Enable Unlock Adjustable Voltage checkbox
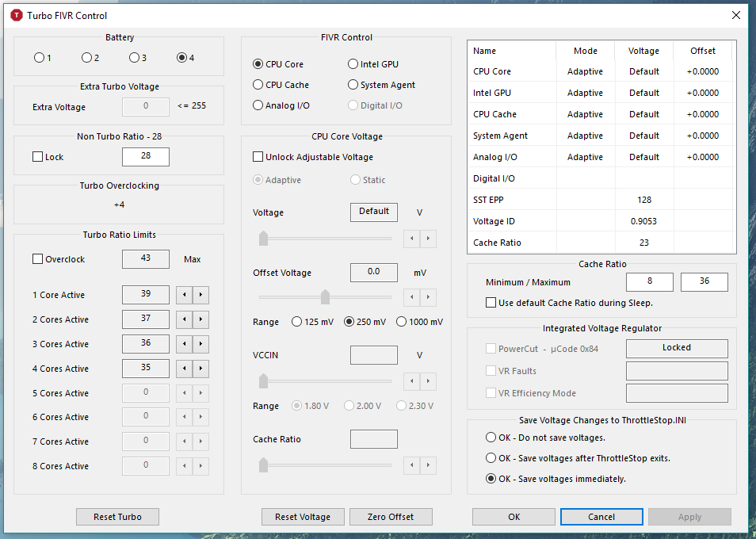 258,157
